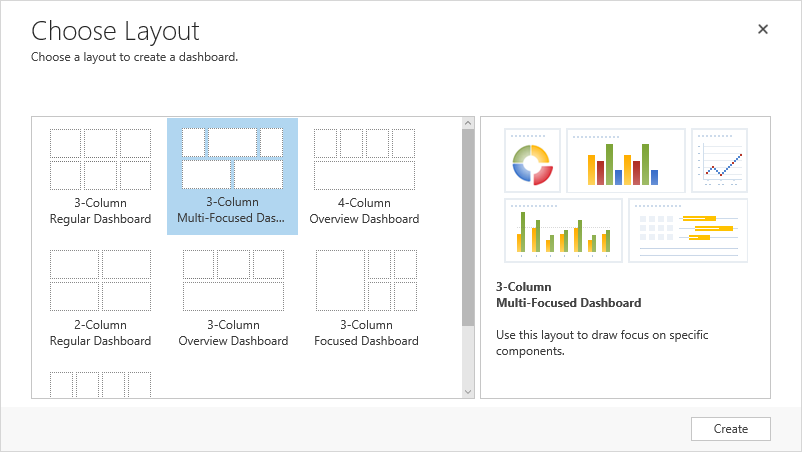Click the "3-Column Overview Dashboard" label

[x=233, y=333]
